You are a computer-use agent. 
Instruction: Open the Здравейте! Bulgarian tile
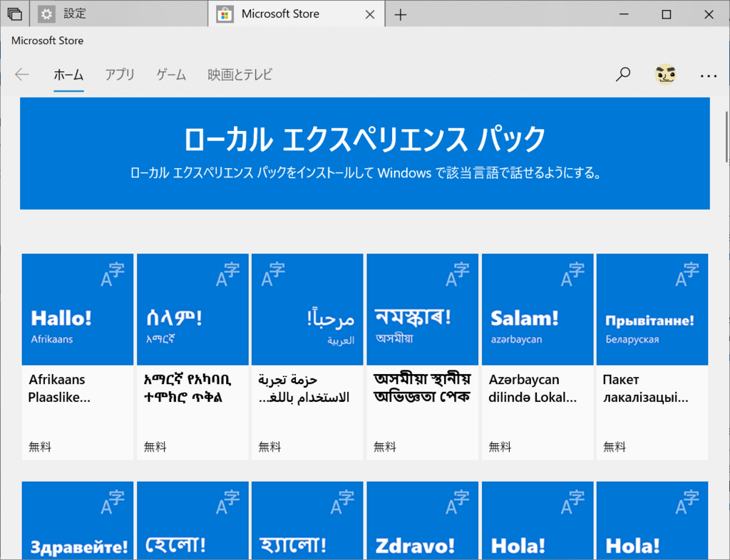point(78,521)
